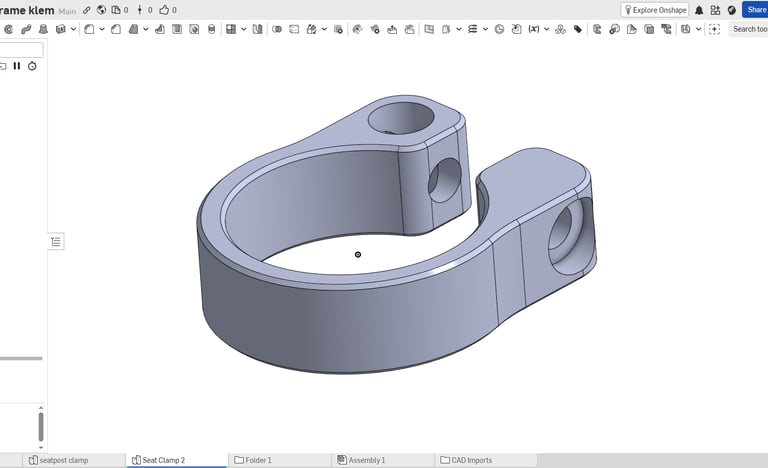Open the notifications bell

[699, 10]
